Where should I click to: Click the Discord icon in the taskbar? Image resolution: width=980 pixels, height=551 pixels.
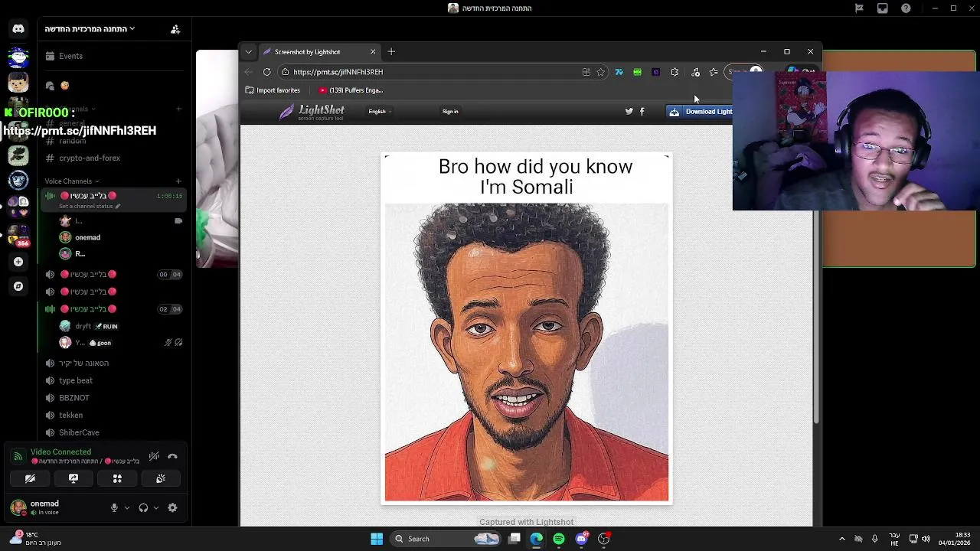pos(581,539)
